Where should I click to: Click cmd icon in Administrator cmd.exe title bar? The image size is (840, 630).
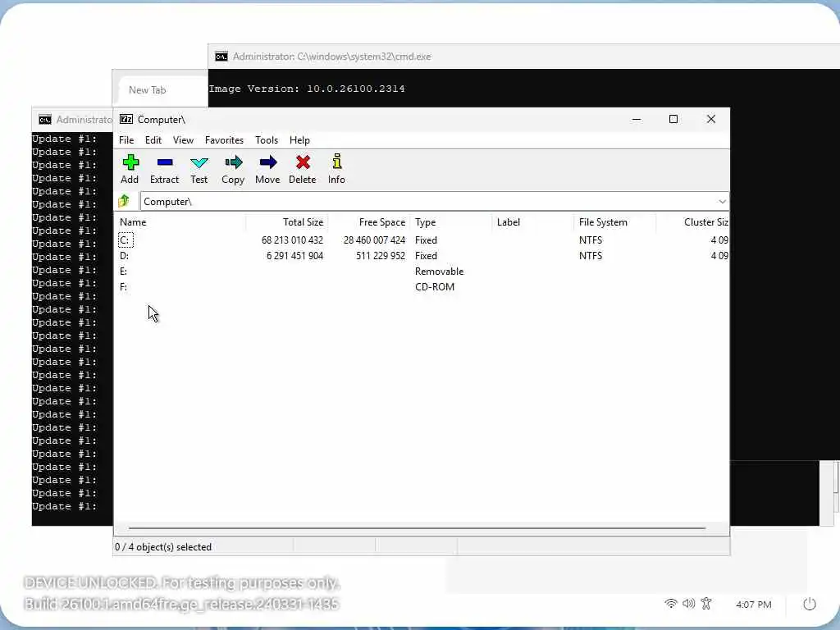(221, 57)
